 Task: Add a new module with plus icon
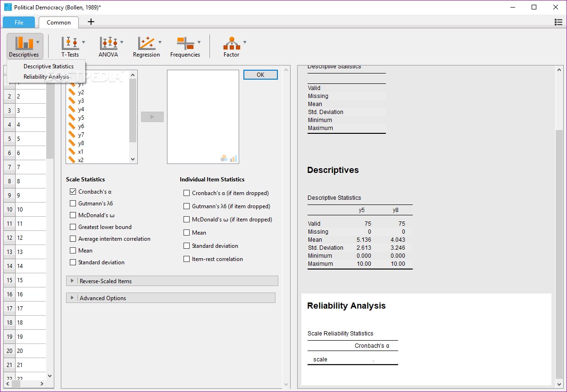point(91,22)
